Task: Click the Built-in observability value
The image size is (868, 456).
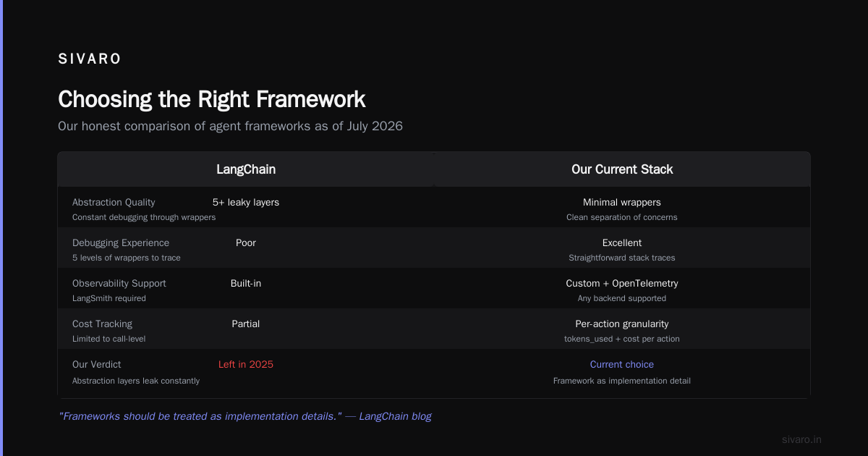Action: pos(246,284)
